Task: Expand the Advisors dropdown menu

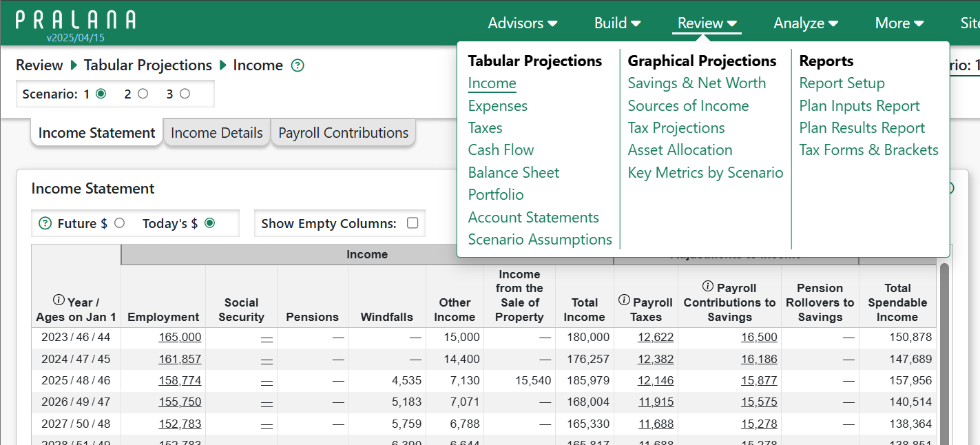Action: coord(523,23)
